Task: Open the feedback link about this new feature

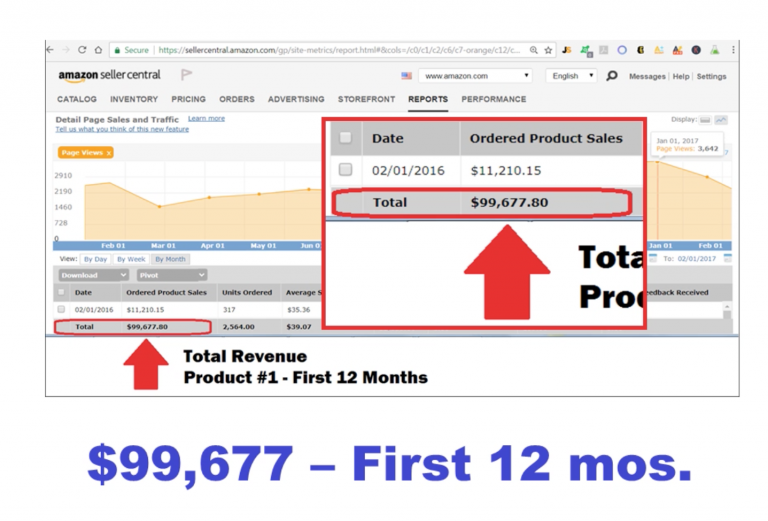Action: coord(121,129)
